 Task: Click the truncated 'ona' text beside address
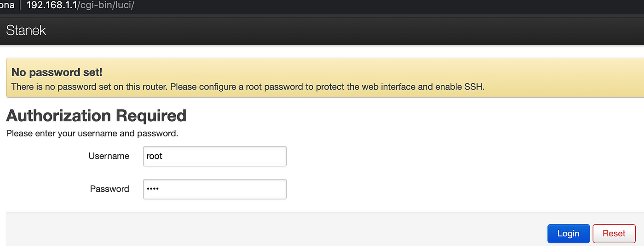pyautogui.click(x=7, y=6)
